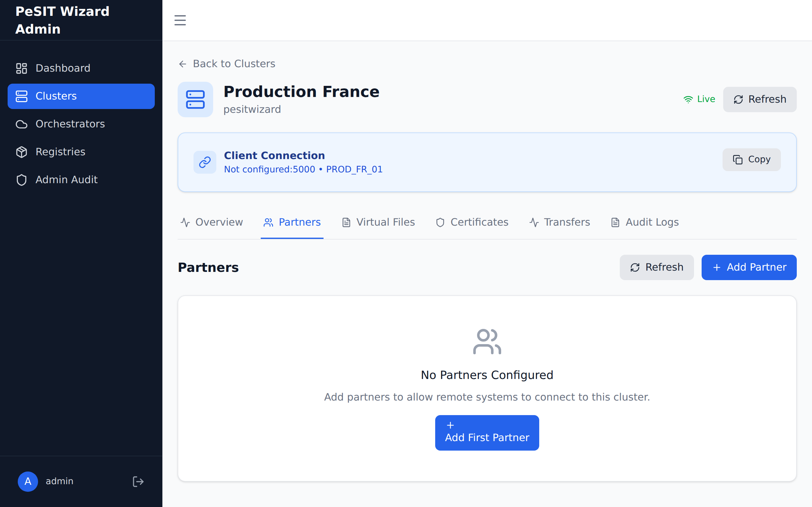Click the Live wifi status indicator
This screenshot has width=812, height=507.
[699, 99]
